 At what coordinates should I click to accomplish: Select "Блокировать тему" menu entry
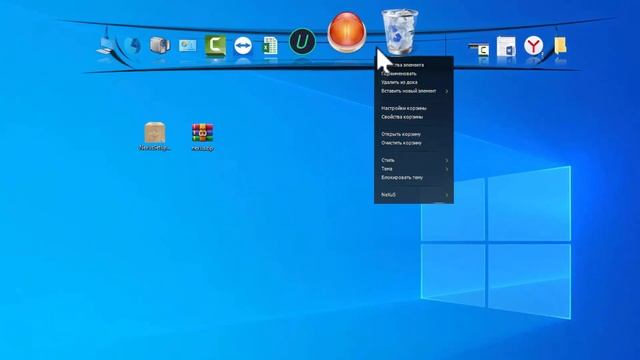[x=414, y=178]
